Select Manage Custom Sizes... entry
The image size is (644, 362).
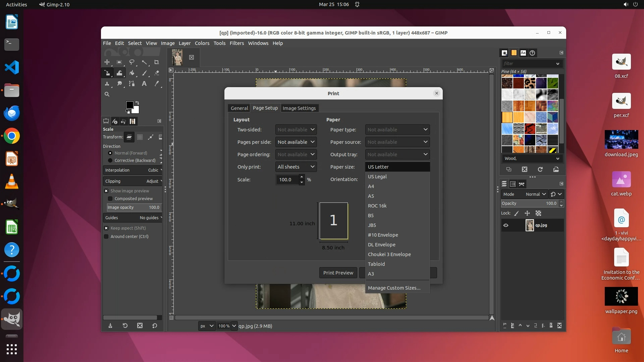[394, 288]
